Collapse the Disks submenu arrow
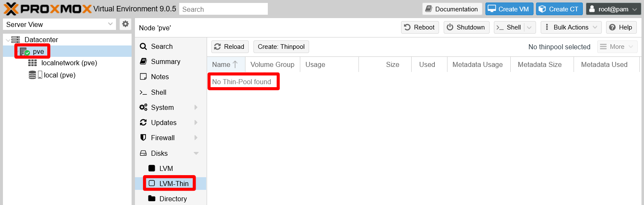 [x=196, y=153]
